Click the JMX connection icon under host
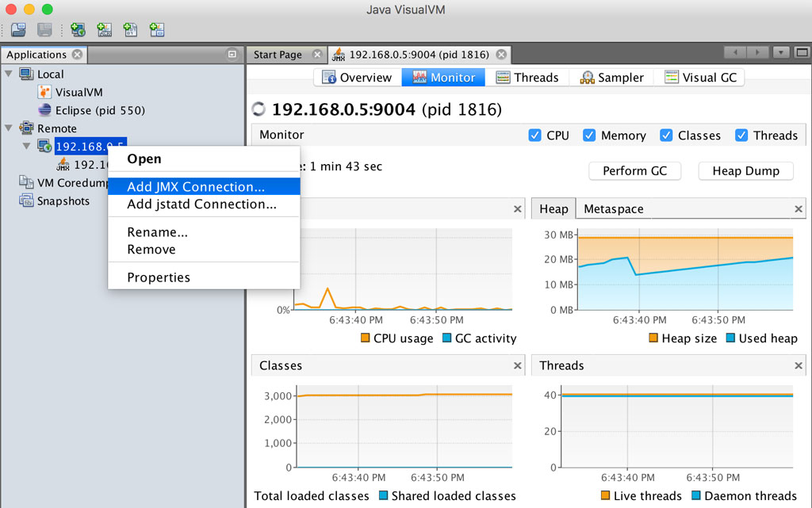The image size is (812, 508). [63, 165]
